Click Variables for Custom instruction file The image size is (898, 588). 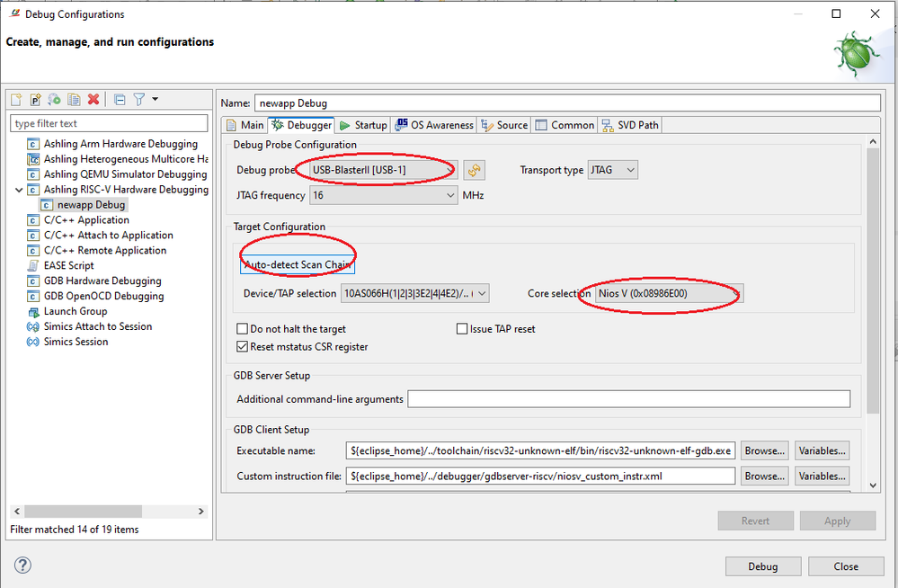[822, 477]
